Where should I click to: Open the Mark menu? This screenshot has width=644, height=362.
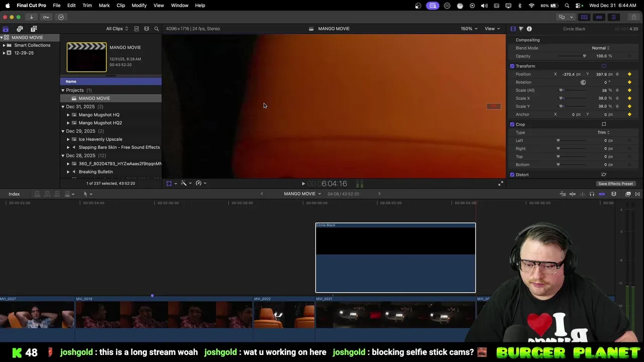(x=104, y=5)
